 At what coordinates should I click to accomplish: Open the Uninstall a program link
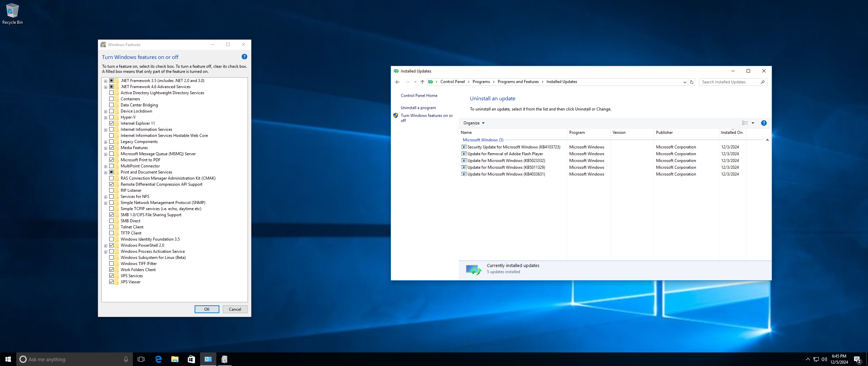pyautogui.click(x=418, y=108)
